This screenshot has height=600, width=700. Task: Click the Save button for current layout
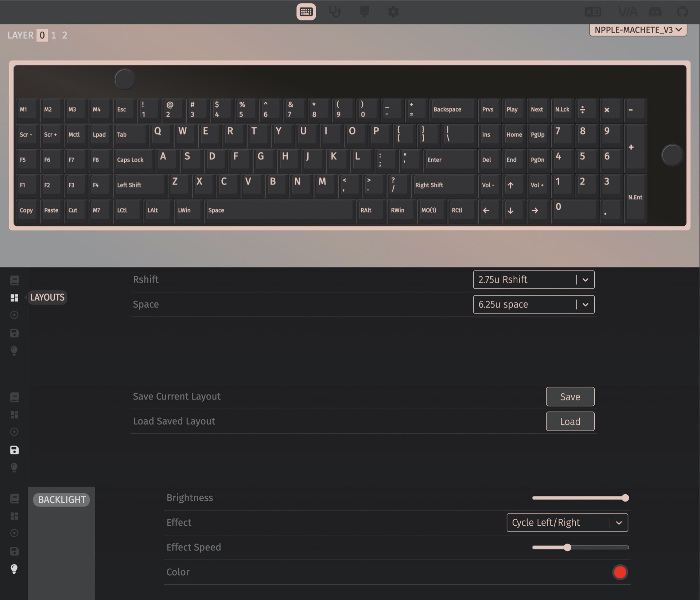click(x=570, y=397)
